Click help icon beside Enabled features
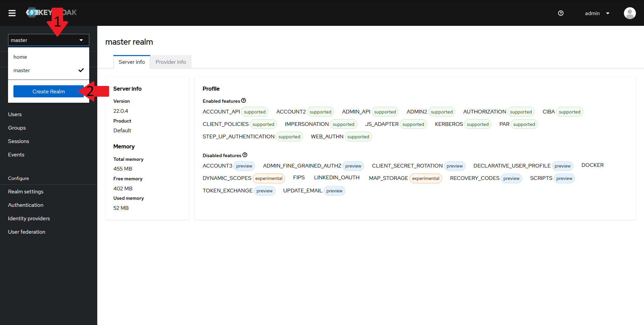644x325 pixels. [x=244, y=101]
